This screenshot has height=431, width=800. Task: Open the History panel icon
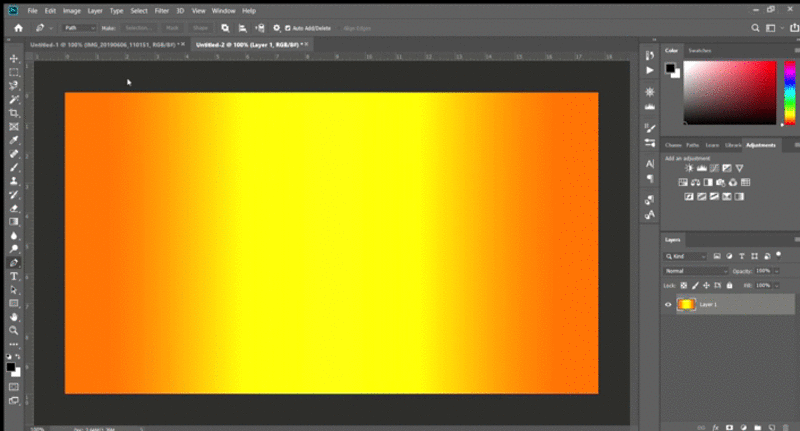tap(649, 56)
